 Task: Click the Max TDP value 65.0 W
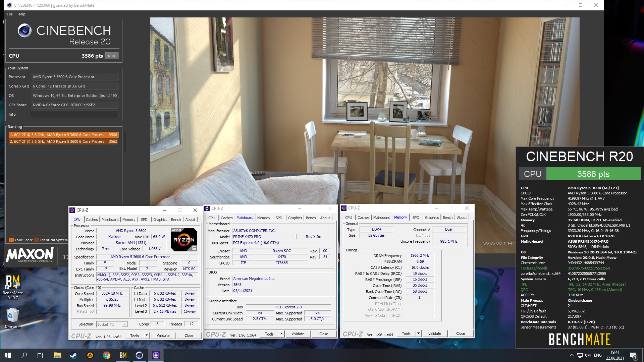click(x=159, y=237)
